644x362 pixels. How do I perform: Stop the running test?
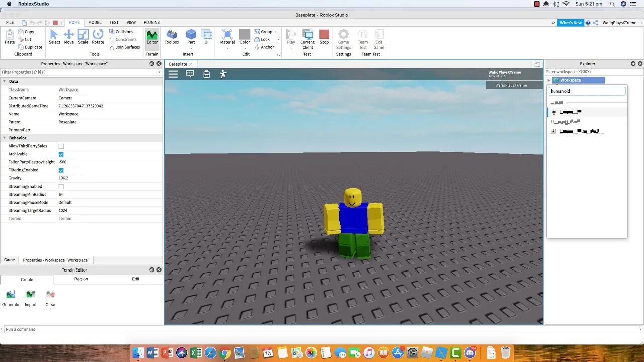point(324,37)
